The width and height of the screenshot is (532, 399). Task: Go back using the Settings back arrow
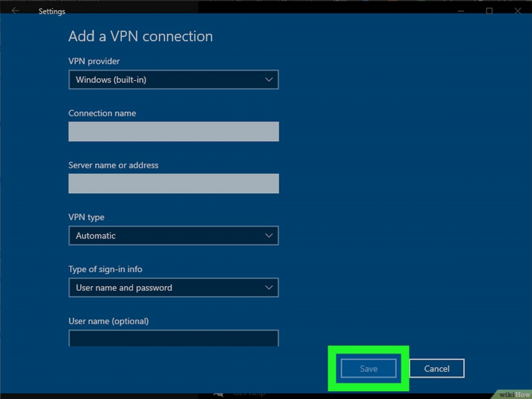[x=16, y=11]
